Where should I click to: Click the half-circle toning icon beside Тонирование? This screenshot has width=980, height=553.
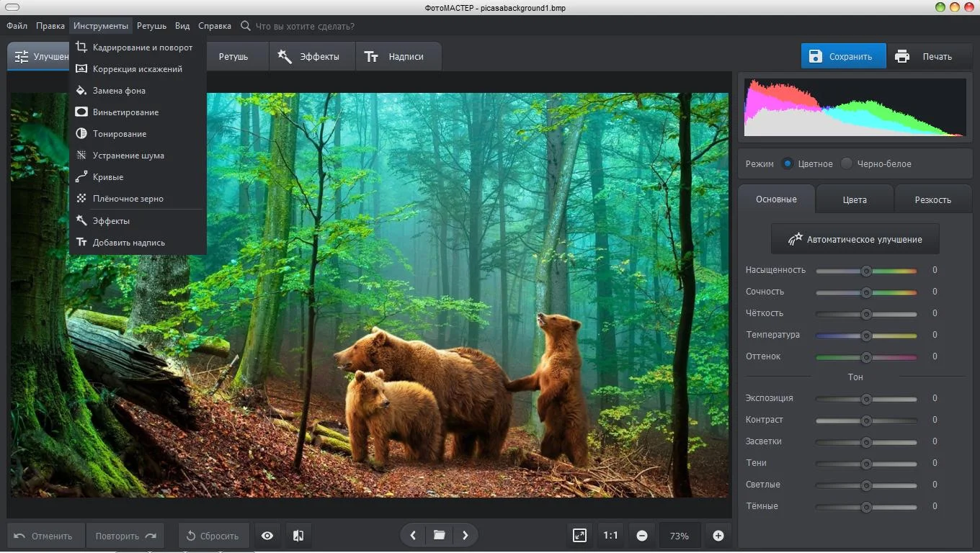(x=81, y=134)
